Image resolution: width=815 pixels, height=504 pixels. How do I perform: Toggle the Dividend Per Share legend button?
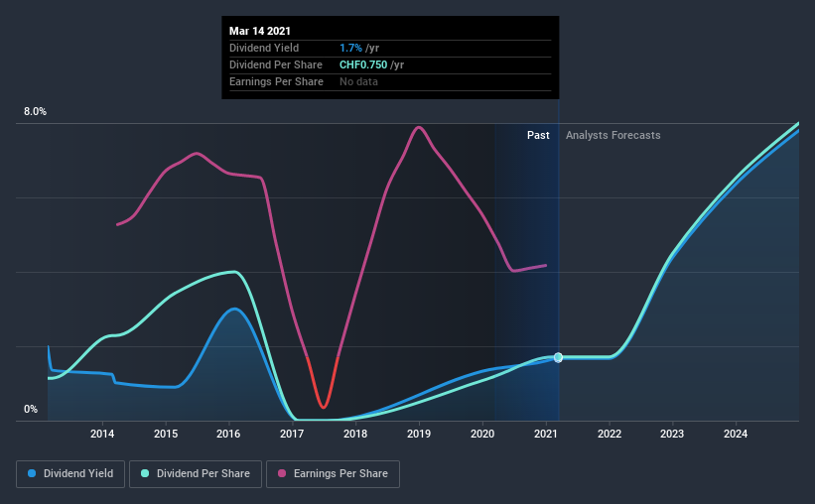(x=196, y=474)
